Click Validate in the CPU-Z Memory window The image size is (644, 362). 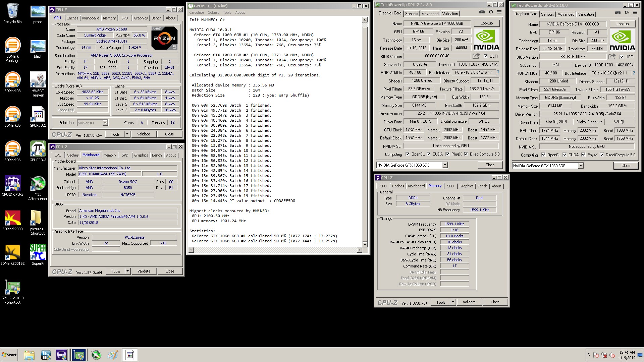click(x=469, y=302)
